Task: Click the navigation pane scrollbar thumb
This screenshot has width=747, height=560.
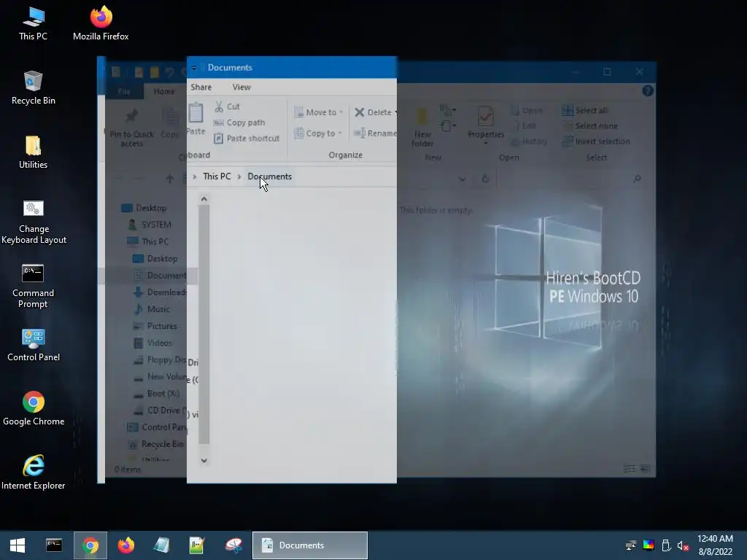Action: pyautogui.click(x=204, y=324)
